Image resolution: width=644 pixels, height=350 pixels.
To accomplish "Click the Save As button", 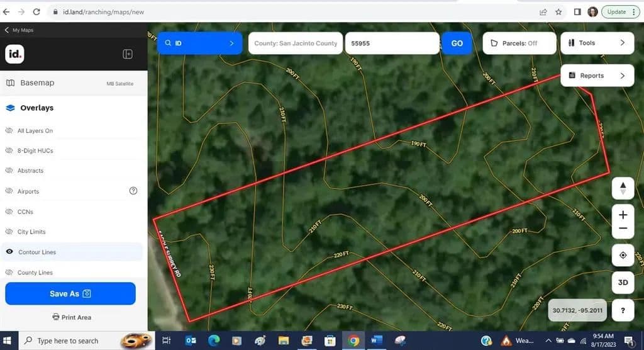I will 70,293.
